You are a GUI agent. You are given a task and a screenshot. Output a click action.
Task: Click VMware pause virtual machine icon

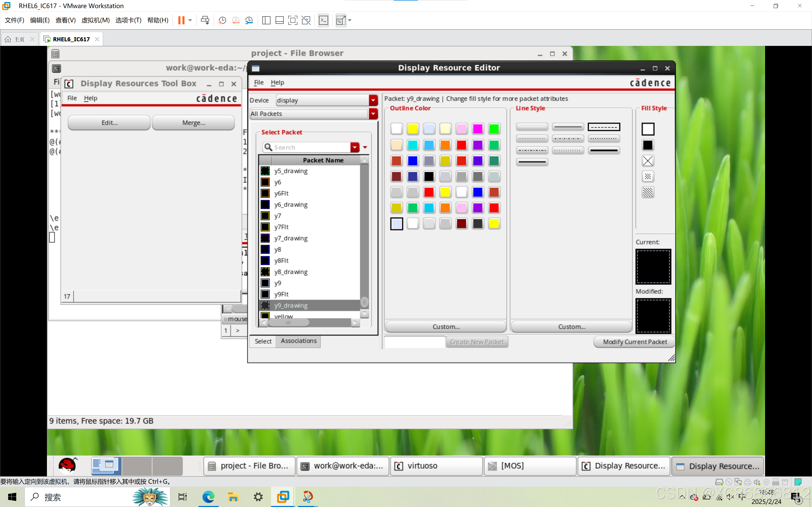(x=181, y=20)
